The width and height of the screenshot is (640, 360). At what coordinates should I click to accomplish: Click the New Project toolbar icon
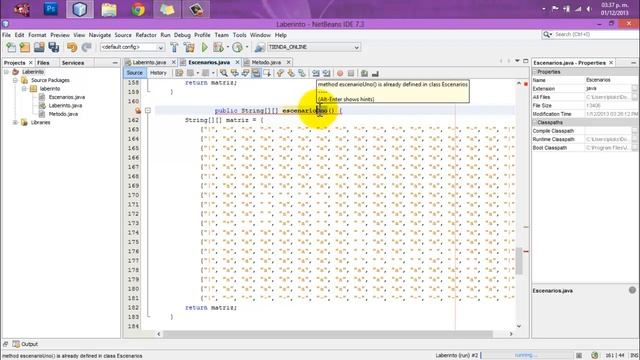(25, 47)
